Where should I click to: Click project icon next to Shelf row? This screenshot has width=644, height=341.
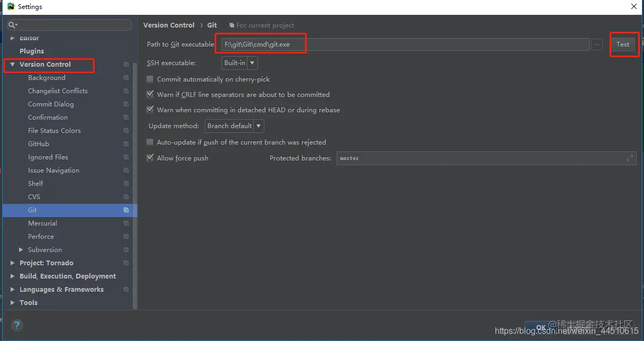[x=126, y=184]
